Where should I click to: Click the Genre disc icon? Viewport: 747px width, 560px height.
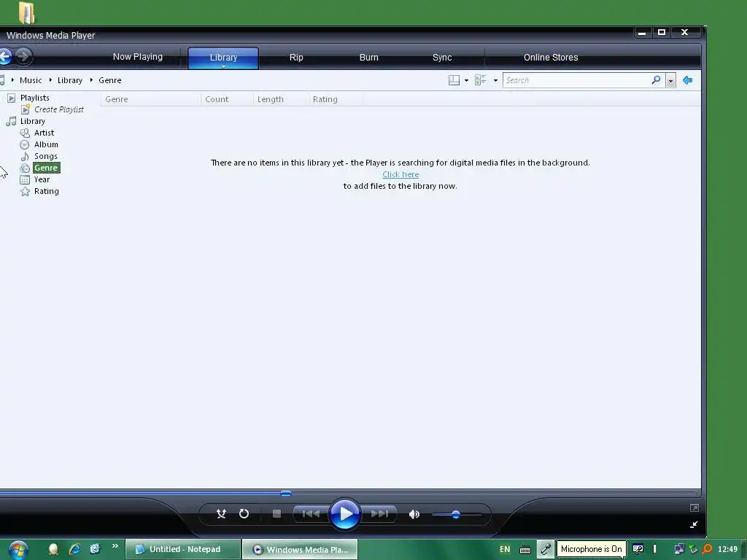pos(25,168)
